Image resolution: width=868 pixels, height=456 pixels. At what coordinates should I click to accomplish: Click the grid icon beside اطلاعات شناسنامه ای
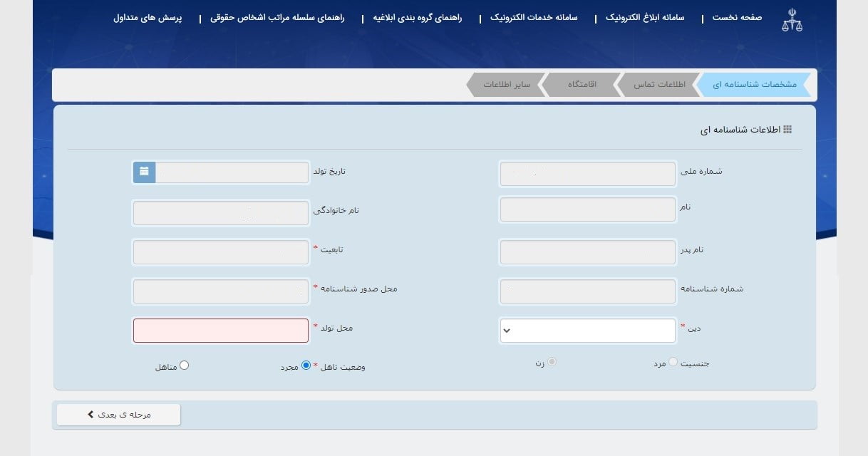coord(787,130)
